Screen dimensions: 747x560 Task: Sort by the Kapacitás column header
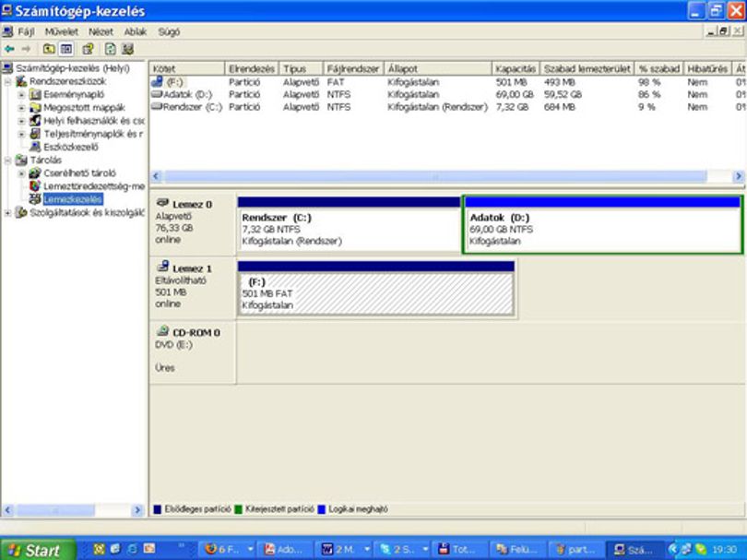tap(516, 68)
